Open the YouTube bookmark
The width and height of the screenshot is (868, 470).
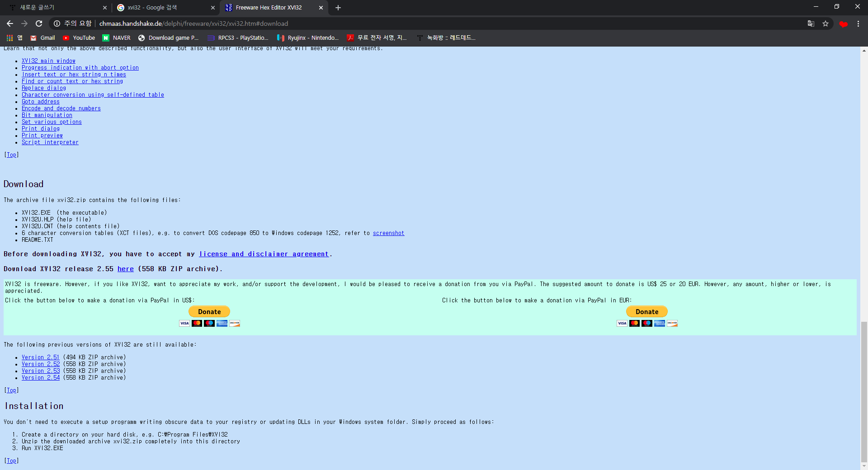point(79,38)
